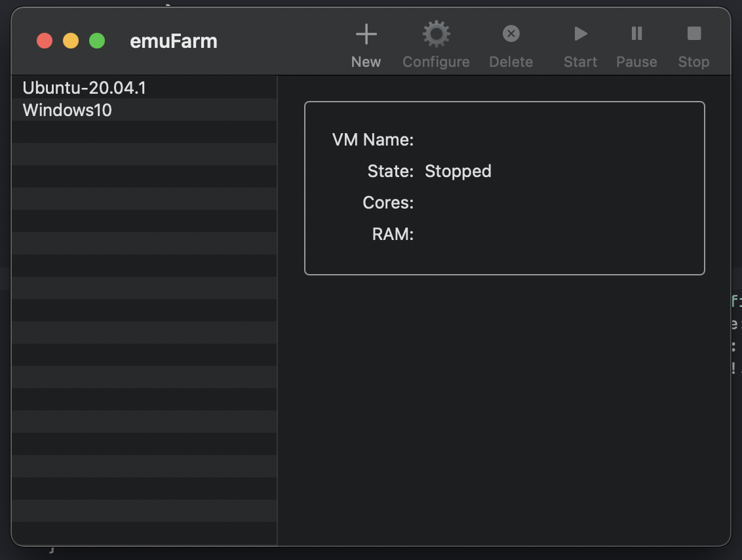Screen dimensions: 742x560
Task: Click the empty row just below Windows10
Action: click(144, 132)
